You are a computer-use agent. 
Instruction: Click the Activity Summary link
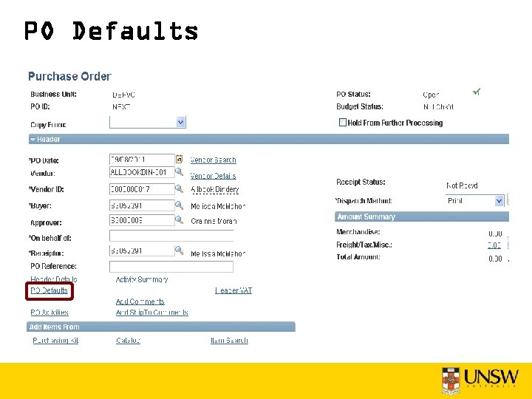click(x=141, y=279)
